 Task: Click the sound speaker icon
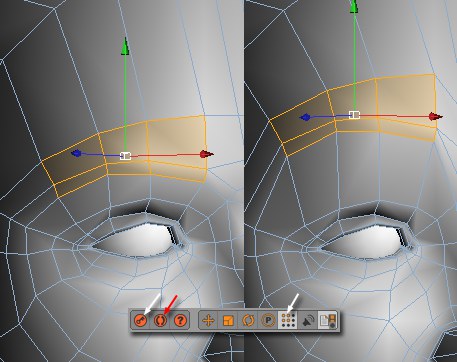point(308,321)
